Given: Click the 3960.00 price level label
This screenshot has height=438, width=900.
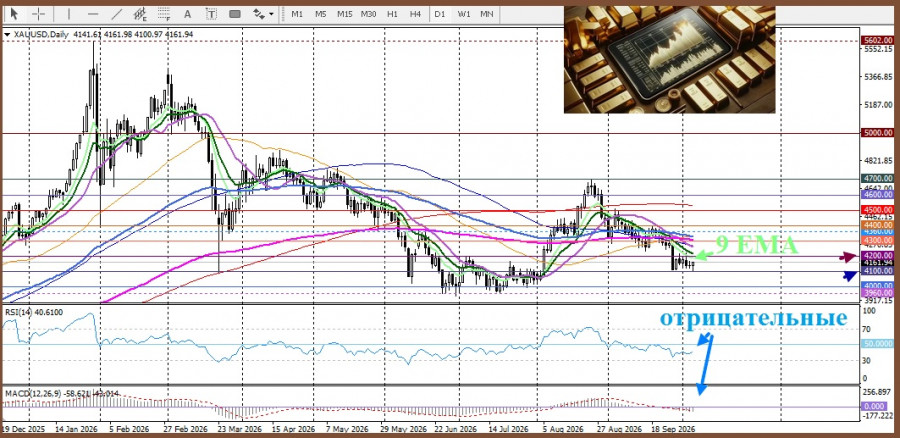Looking at the screenshot, I should click(x=877, y=293).
